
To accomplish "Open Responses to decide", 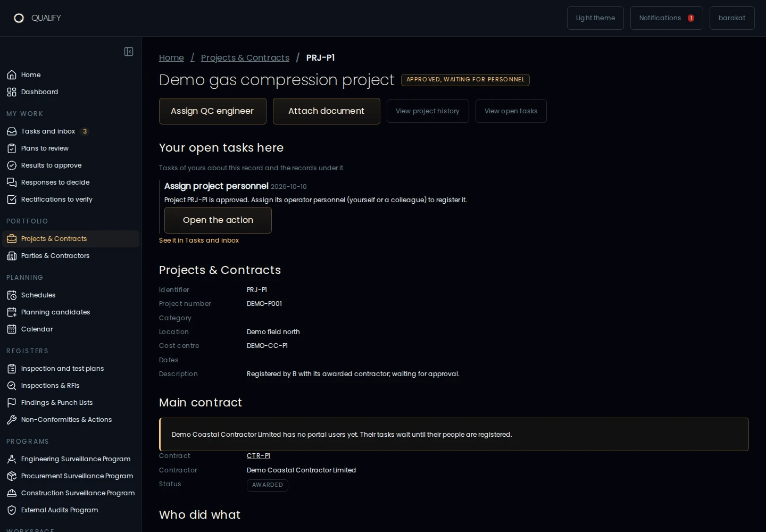I will coord(71,182).
